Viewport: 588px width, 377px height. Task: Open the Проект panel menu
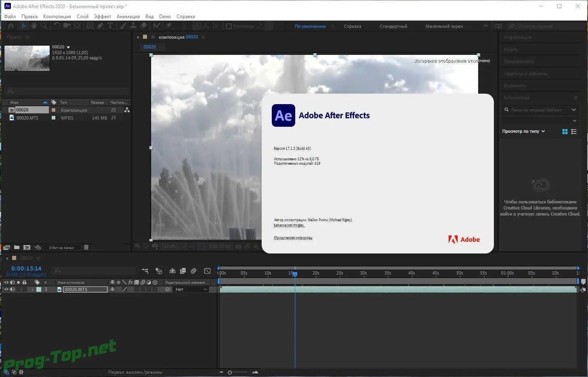coord(27,37)
